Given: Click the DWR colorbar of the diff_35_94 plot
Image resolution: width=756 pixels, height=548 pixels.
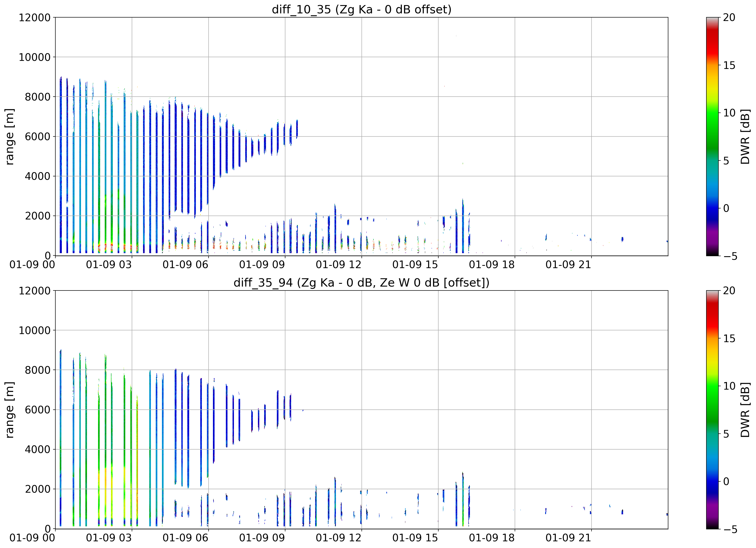Looking at the screenshot, I should 713,410.
